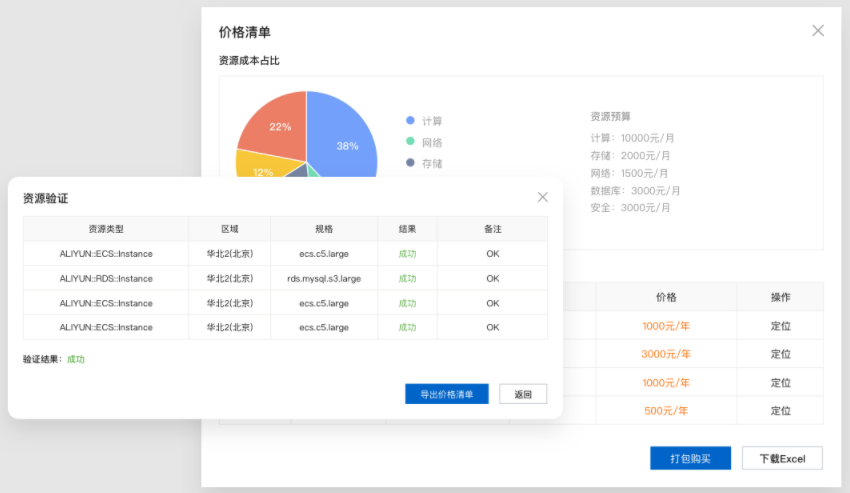Image resolution: width=850 pixels, height=493 pixels.
Task: Click the 500元/年 price cell
Action: [x=666, y=411]
